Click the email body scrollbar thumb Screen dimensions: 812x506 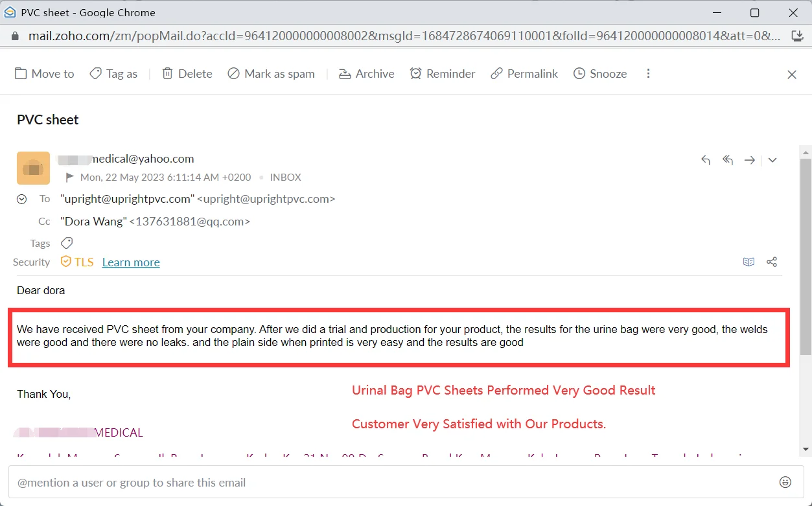point(806,255)
